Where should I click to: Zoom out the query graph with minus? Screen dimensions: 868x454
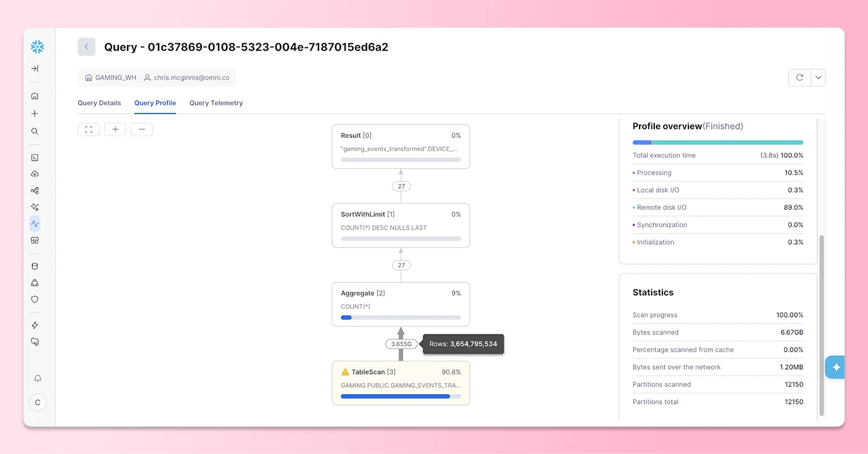[142, 129]
